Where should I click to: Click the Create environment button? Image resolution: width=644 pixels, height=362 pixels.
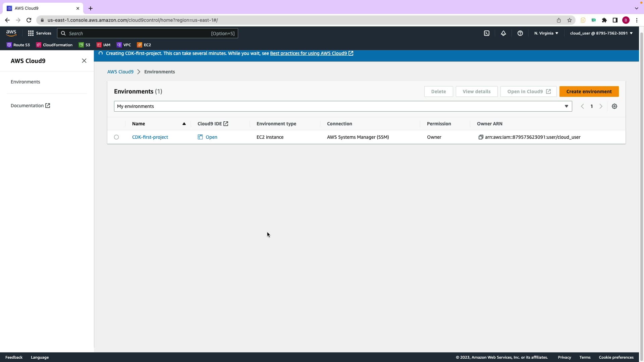(589, 92)
